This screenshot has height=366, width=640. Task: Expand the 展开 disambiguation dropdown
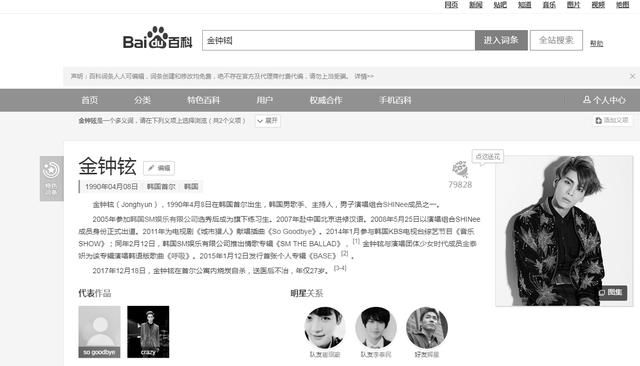point(268,121)
